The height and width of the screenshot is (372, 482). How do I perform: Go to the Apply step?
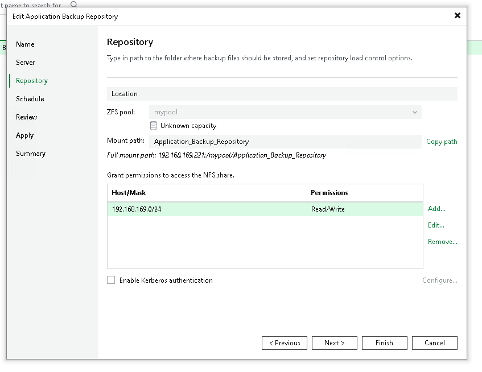pos(25,135)
